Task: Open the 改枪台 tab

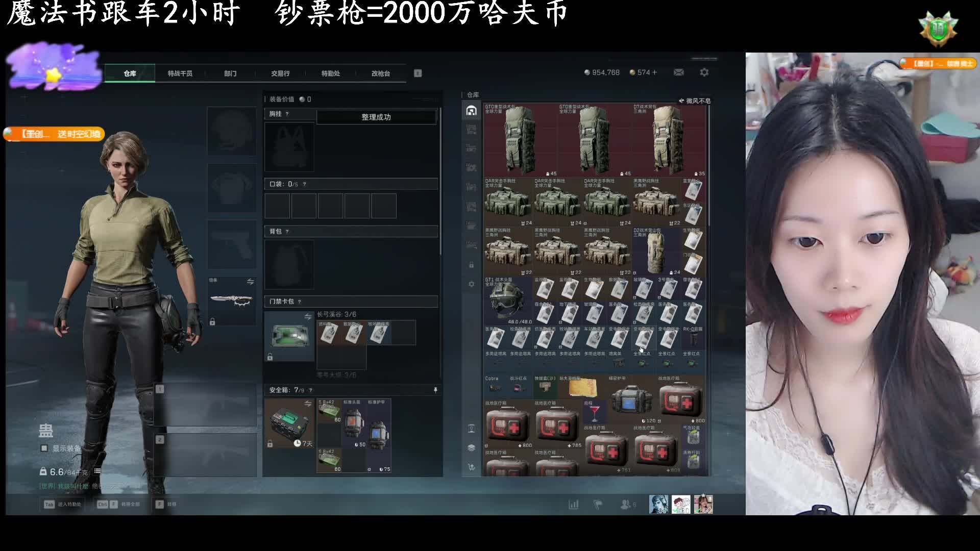Action: coord(380,73)
